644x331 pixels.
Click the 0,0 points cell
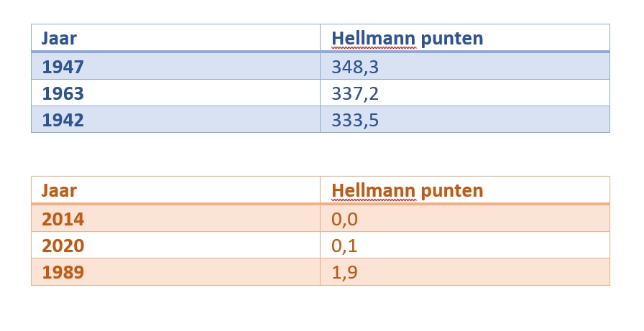[x=344, y=219]
